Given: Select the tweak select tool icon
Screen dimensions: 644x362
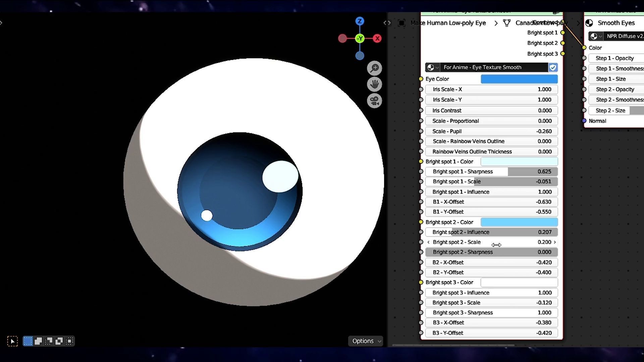Looking at the screenshot, I should tap(12, 341).
